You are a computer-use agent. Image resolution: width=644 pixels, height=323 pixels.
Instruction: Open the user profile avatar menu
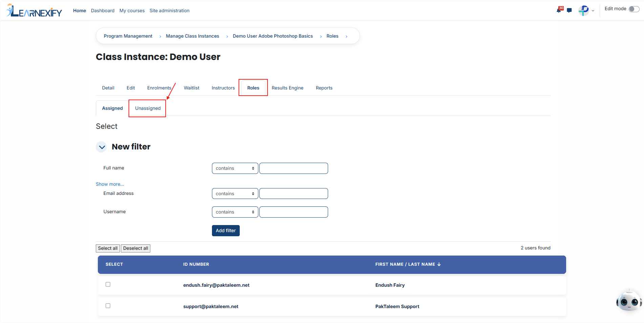pos(583,11)
